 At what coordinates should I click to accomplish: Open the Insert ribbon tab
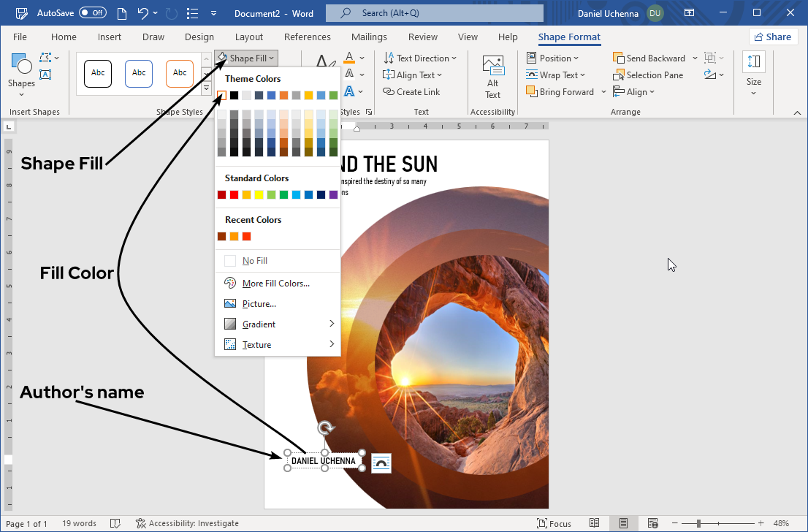tap(110, 37)
